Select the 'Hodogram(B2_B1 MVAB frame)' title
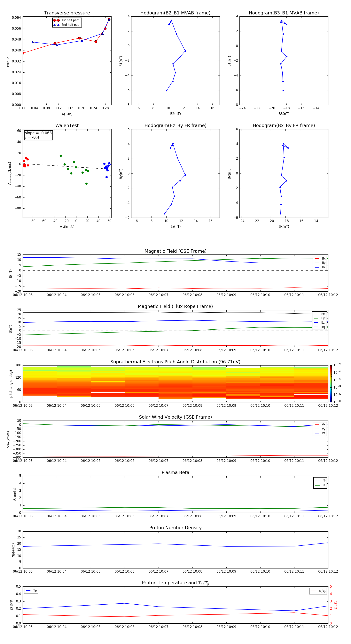This screenshot has height=644, width=351. click(x=175, y=13)
